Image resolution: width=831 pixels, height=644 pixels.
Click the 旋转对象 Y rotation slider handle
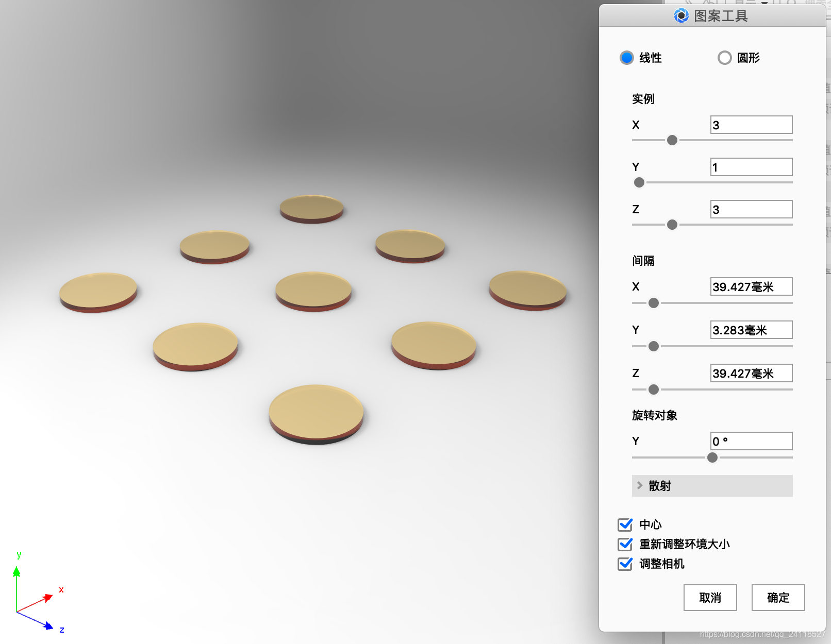click(712, 457)
